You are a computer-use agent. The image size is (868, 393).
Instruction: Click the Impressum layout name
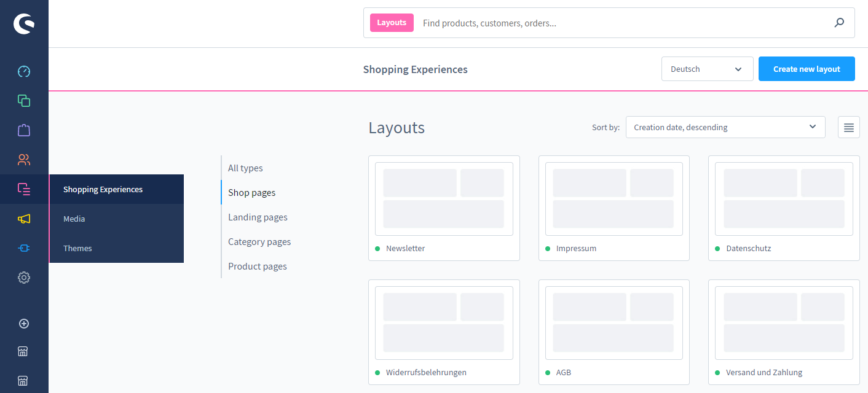(x=576, y=249)
